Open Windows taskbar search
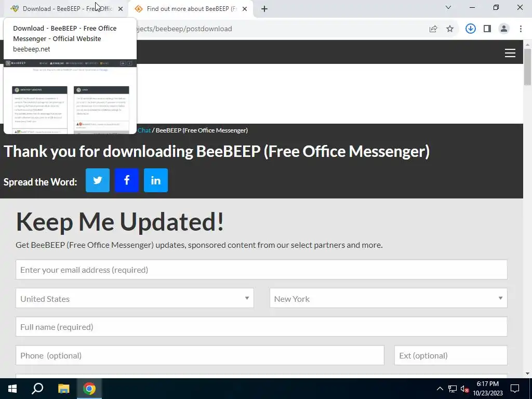The image size is (532, 399). [37, 389]
